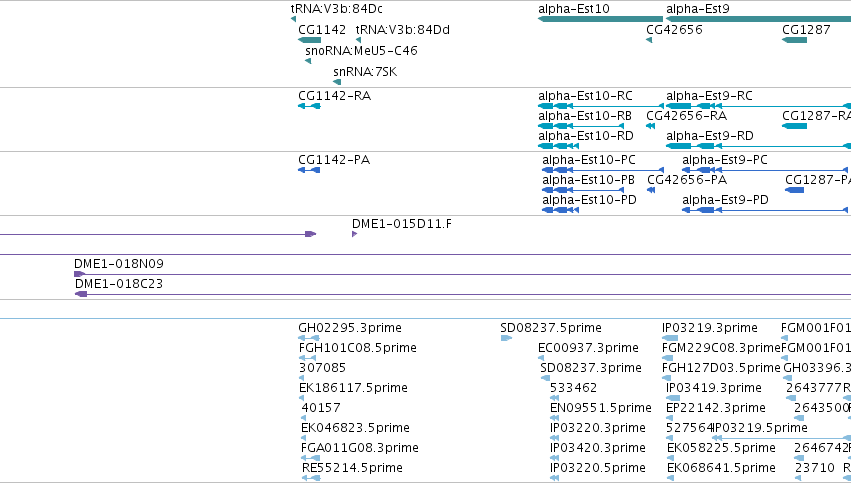Select SD08237.5prime EST label
851x483 pixels.
551,328
